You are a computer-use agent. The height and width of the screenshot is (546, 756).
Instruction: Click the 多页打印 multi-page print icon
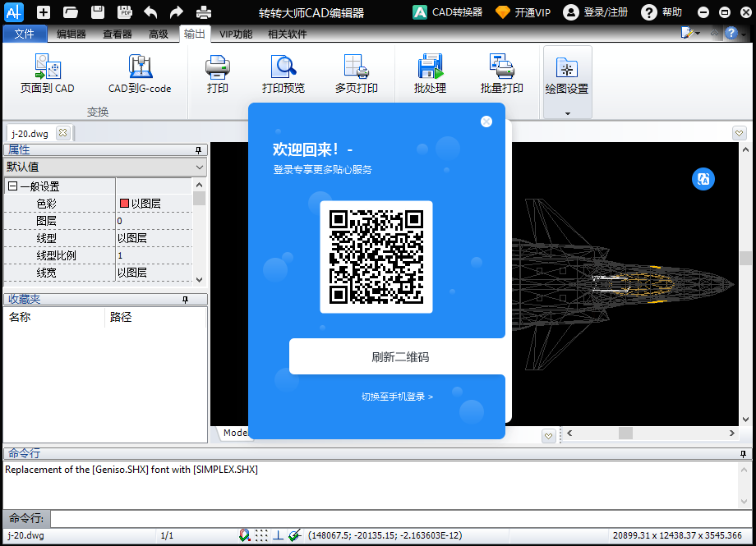pos(356,67)
